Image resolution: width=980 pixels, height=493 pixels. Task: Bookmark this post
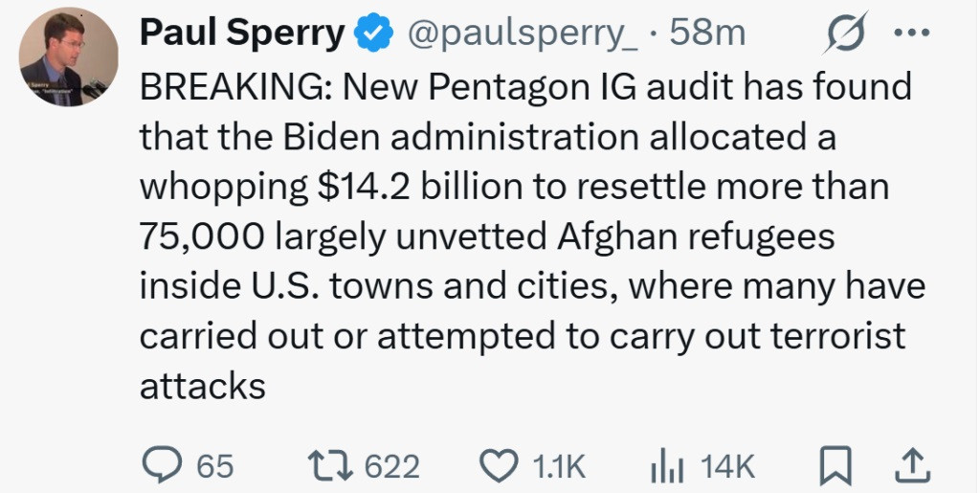(836, 465)
